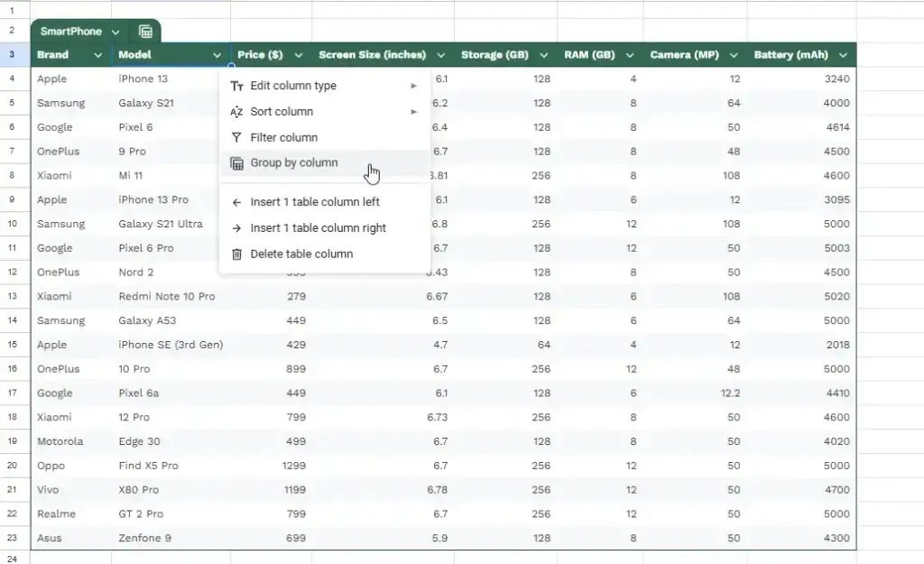Select row header number 3
The image size is (924, 564).
12,55
